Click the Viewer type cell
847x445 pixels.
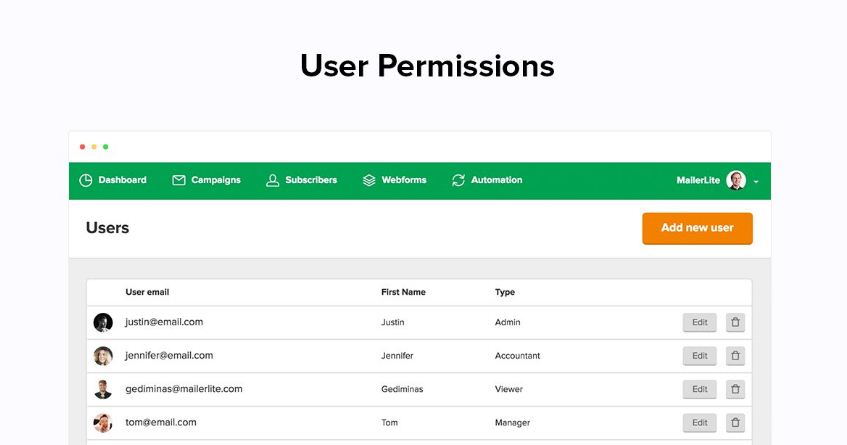509,389
